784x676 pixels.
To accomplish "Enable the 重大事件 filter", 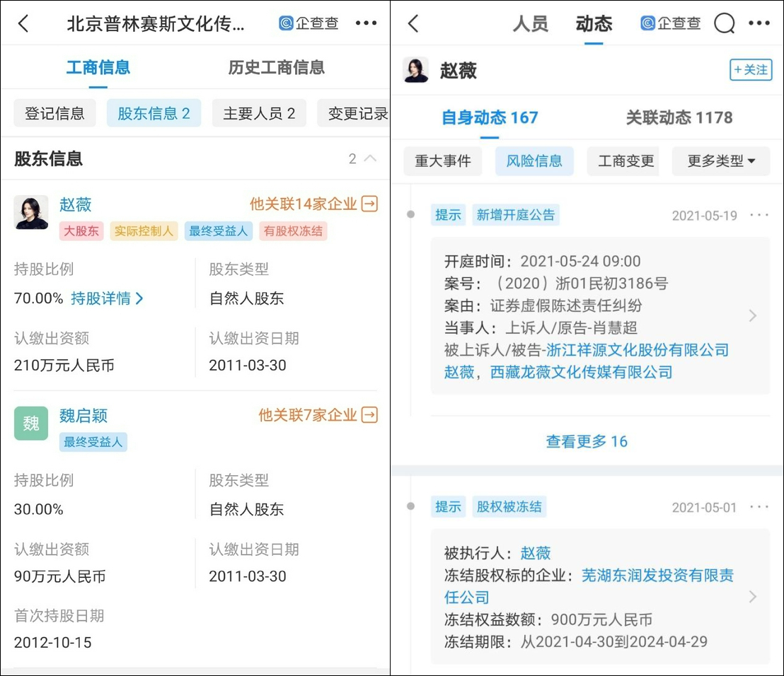I will 442,161.
